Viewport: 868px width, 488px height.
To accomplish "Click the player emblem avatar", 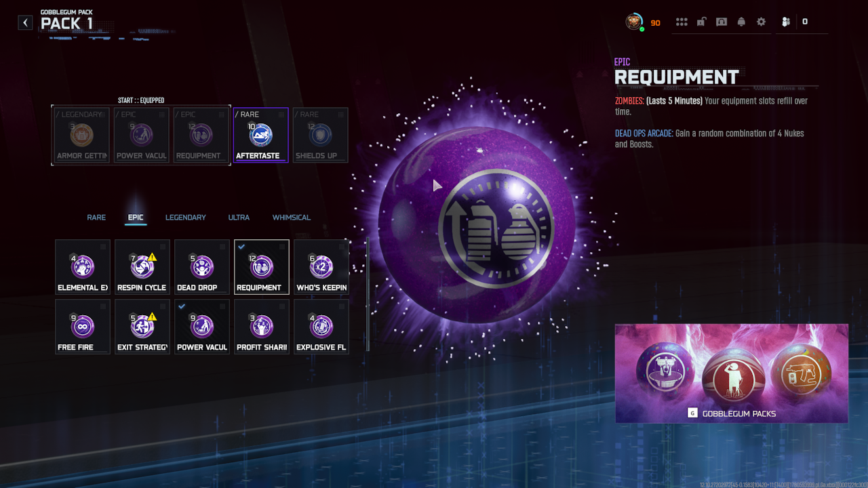I will click(634, 22).
